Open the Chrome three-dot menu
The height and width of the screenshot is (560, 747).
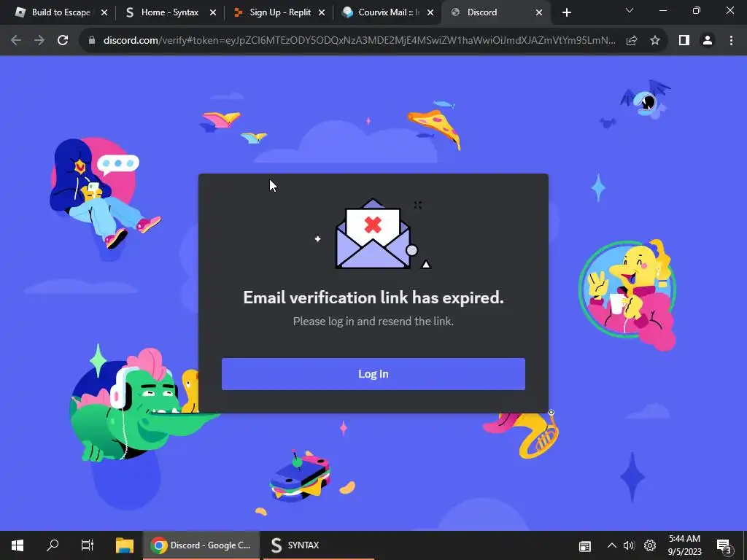click(731, 41)
